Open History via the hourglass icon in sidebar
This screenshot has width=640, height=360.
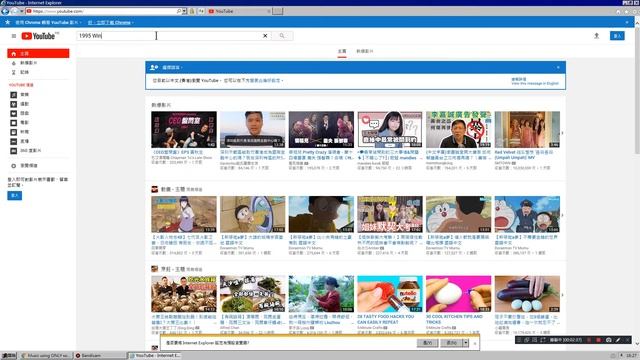[x=13, y=72]
